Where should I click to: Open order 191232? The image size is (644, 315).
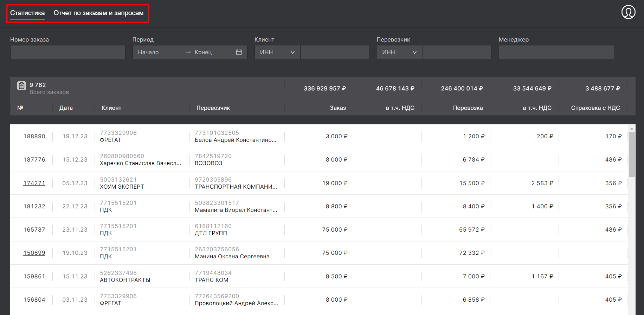[x=34, y=206]
